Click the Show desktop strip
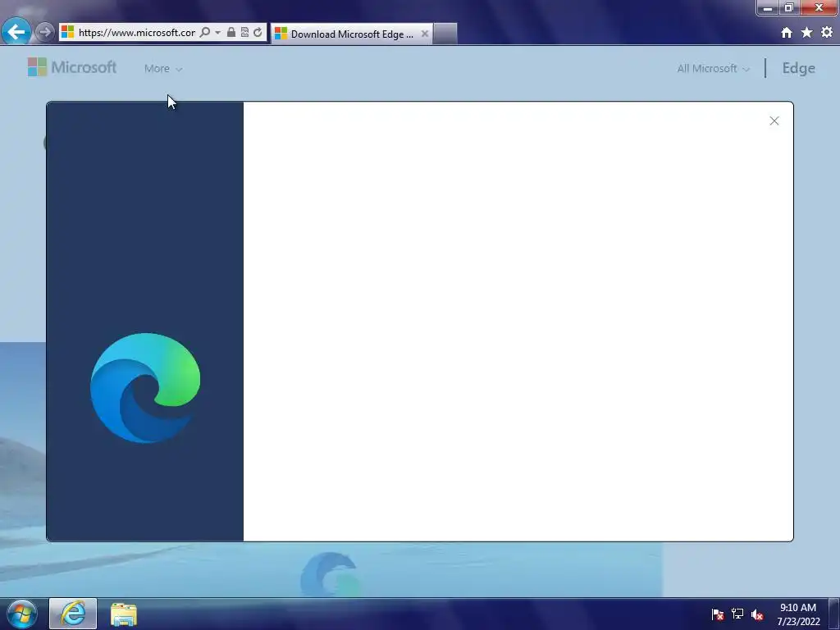 point(834,614)
